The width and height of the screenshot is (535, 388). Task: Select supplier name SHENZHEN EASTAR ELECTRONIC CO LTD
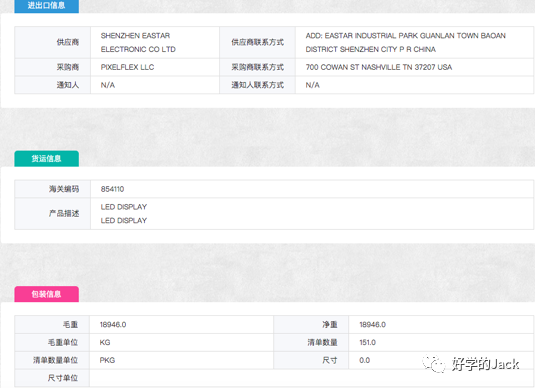click(138, 42)
